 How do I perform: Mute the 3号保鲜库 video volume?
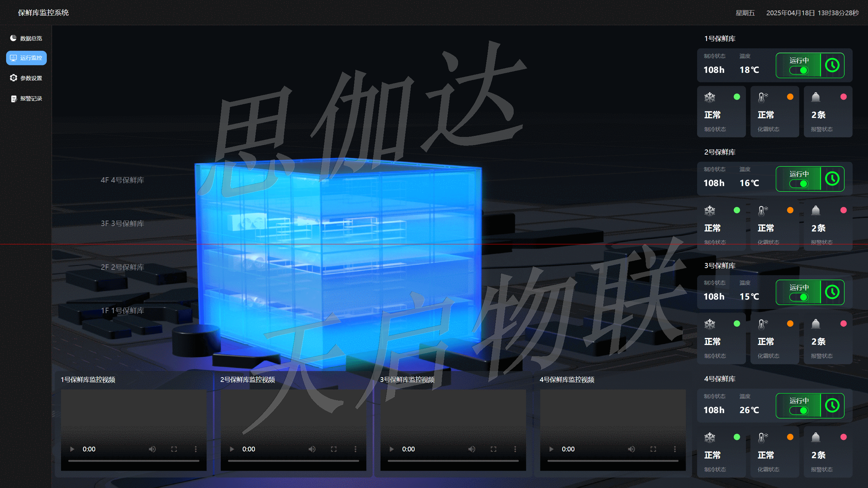point(472,449)
